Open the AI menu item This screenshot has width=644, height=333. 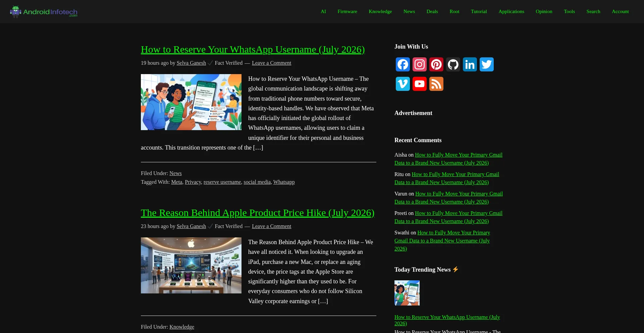point(323,11)
